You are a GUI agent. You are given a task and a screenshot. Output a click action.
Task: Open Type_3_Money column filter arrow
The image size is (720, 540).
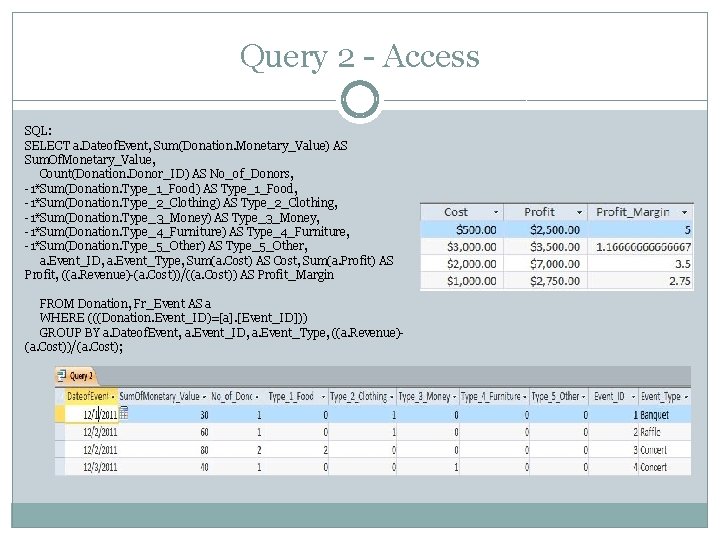click(455, 397)
